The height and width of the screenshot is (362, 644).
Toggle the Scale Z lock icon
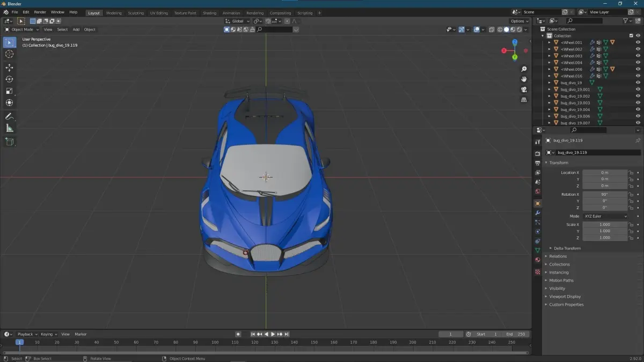[x=631, y=238]
